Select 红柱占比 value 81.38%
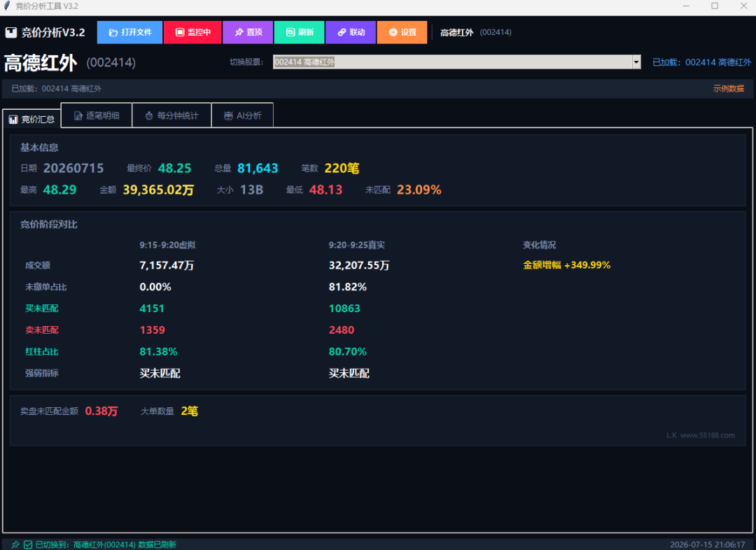756x550 pixels. click(159, 352)
